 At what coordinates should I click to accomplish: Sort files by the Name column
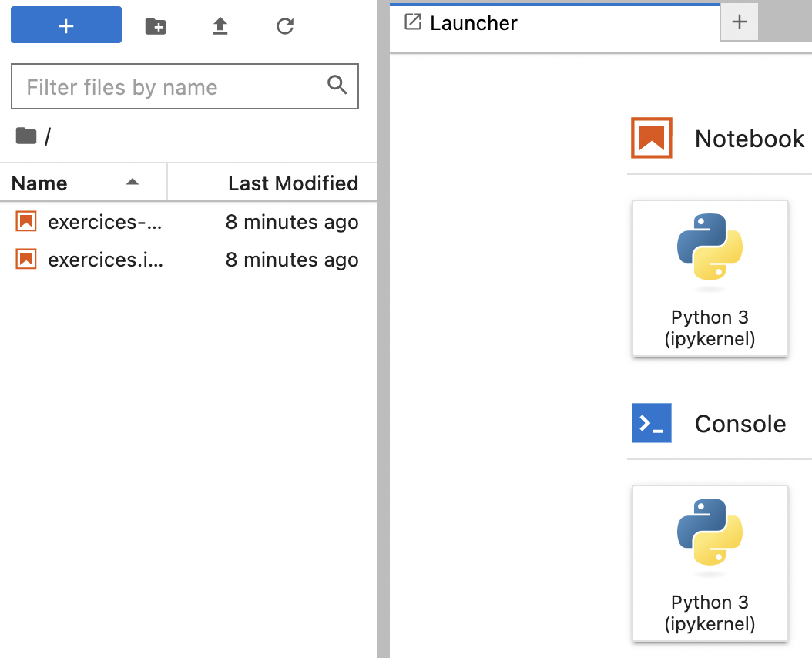click(40, 183)
